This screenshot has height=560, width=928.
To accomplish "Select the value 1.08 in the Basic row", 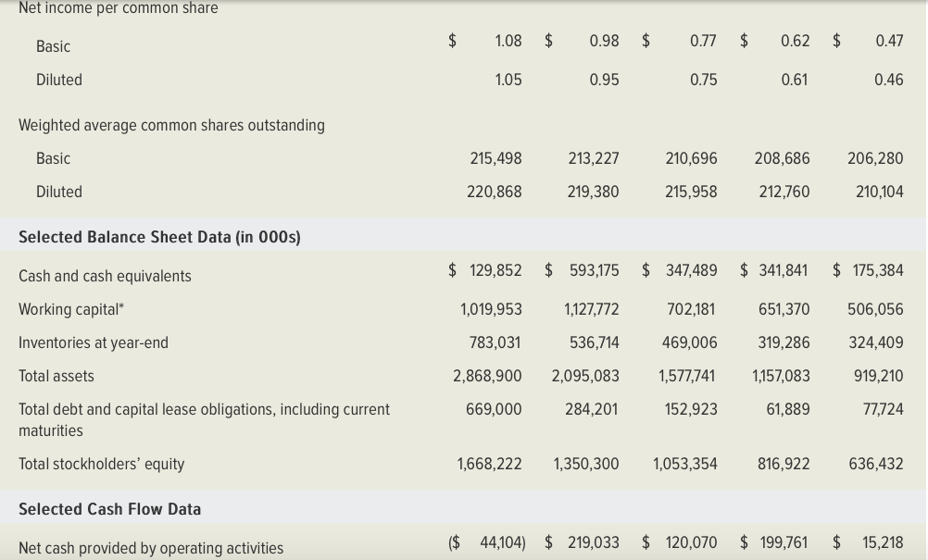I will pos(508,41).
